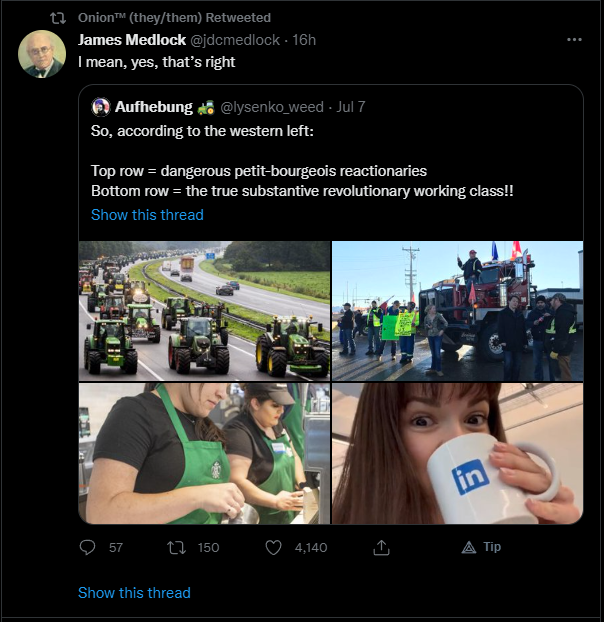Click the reply speech bubble icon
Screen dimensions: 604x622
click(x=87, y=547)
